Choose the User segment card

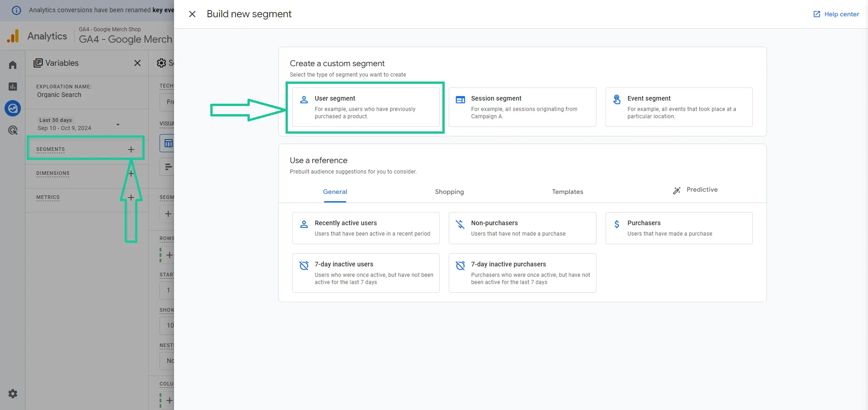tap(366, 107)
